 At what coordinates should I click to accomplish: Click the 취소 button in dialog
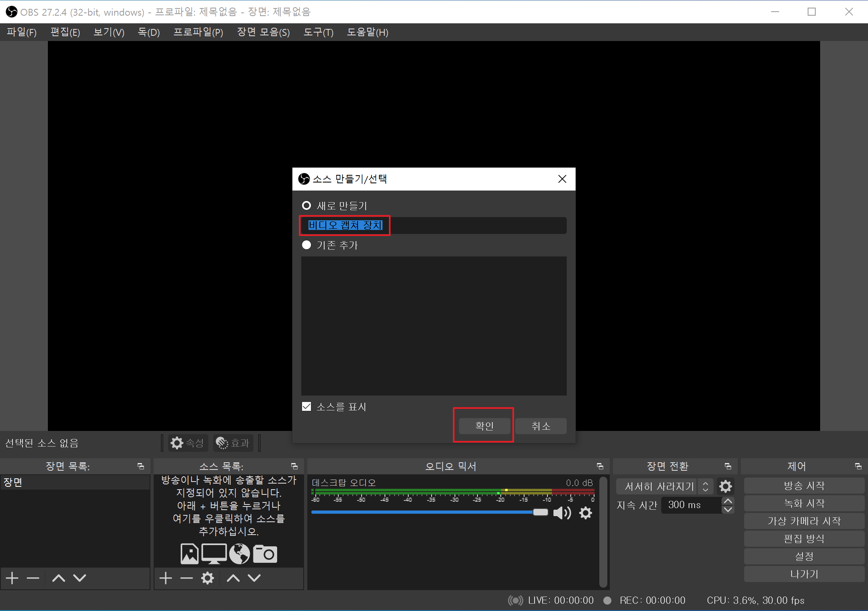click(x=541, y=426)
